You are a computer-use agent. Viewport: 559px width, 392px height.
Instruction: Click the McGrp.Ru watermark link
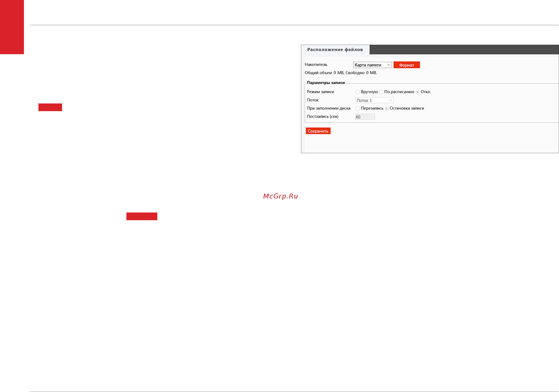click(x=281, y=196)
